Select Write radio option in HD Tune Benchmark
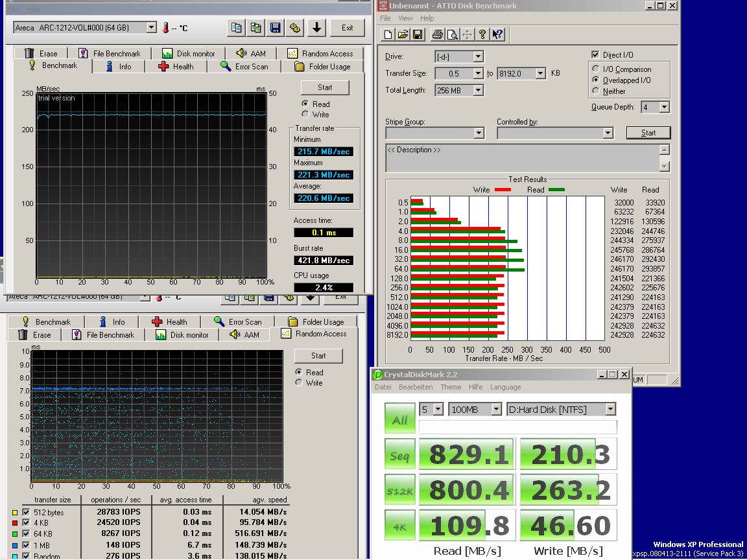 (x=305, y=115)
